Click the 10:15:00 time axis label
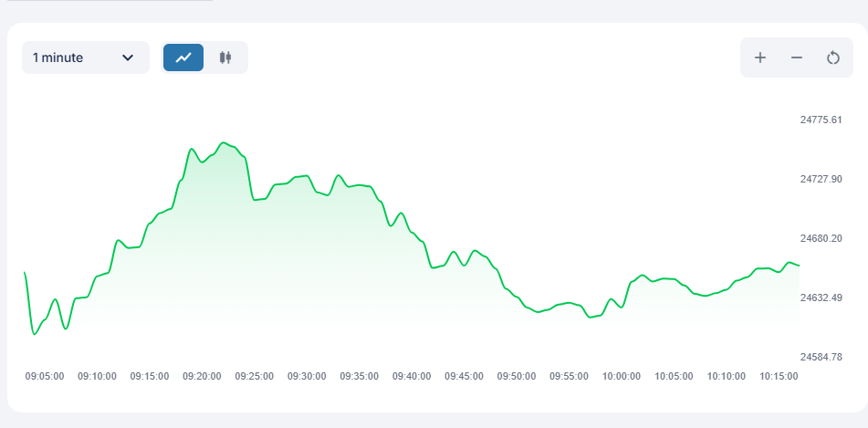Image resolution: width=868 pixels, height=428 pixels. tap(779, 375)
